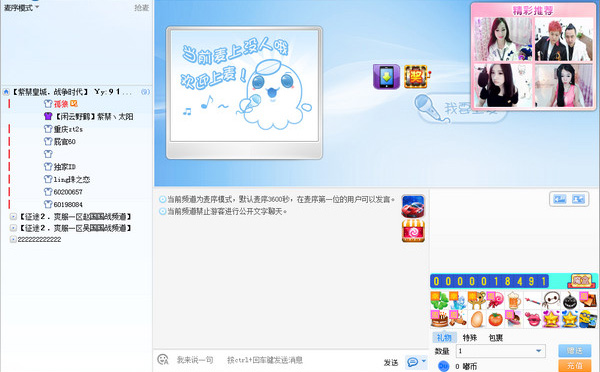Select the blue-glow gold star gift
The height and width of the screenshot is (372, 600).
pos(570,319)
